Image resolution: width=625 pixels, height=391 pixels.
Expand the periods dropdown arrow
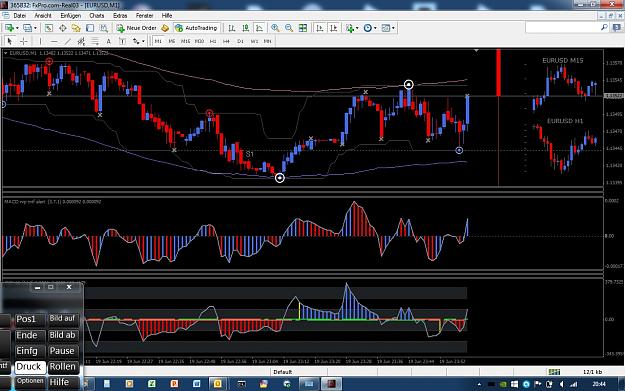(375, 28)
